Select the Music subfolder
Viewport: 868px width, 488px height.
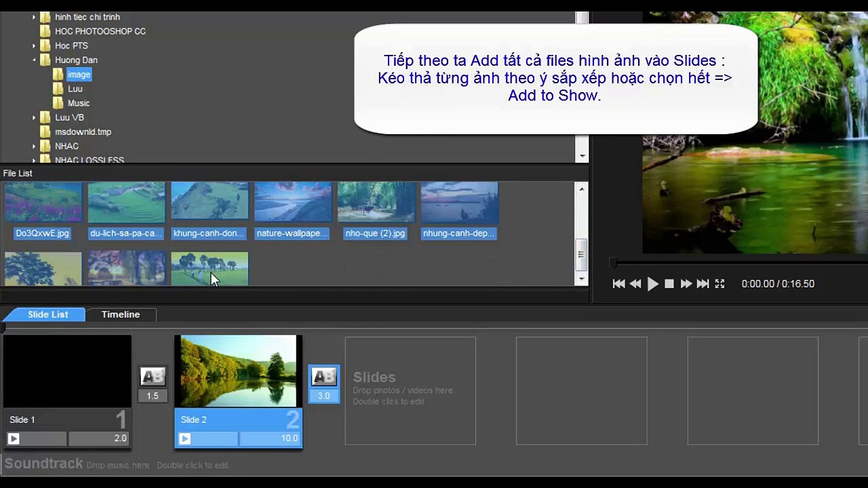(x=79, y=103)
